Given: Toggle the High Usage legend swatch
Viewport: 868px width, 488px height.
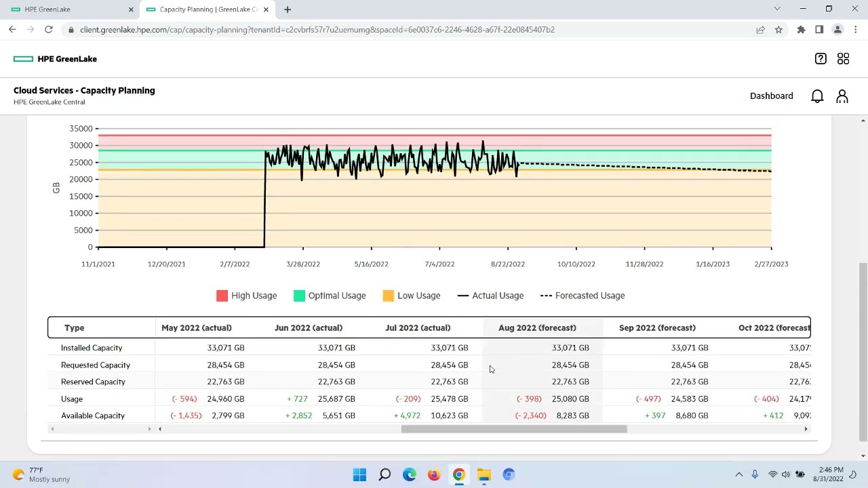Looking at the screenshot, I should pyautogui.click(x=222, y=296).
